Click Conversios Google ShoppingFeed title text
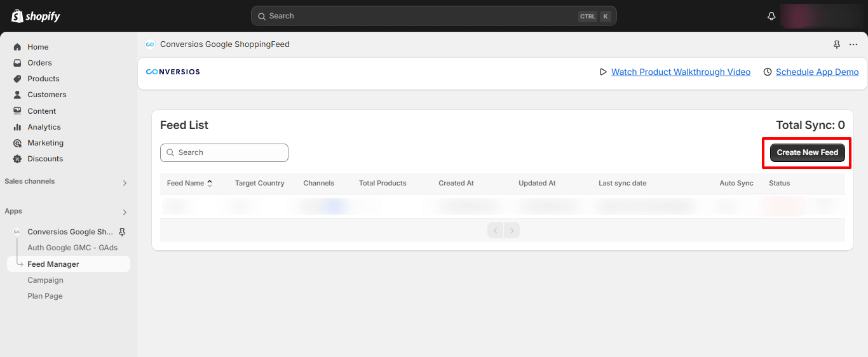 point(225,44)
